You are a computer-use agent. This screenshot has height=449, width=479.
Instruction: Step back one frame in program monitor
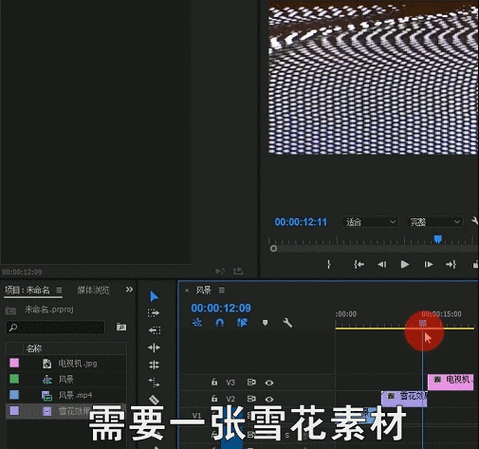point(382,264)
